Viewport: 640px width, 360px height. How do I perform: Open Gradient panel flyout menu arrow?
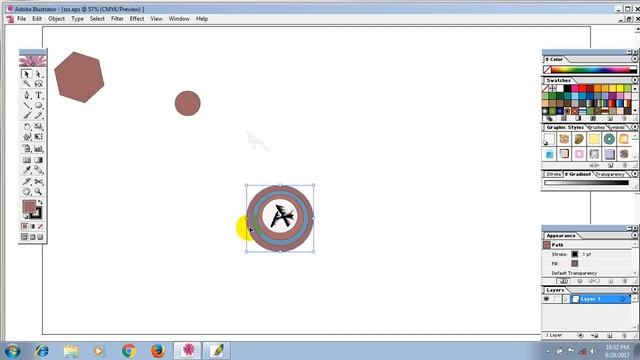[x=635, y=174]
